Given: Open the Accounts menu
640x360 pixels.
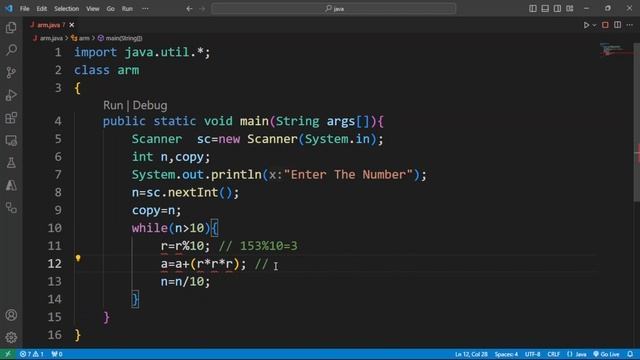Looking at the screenshot, I should point(11,315).
